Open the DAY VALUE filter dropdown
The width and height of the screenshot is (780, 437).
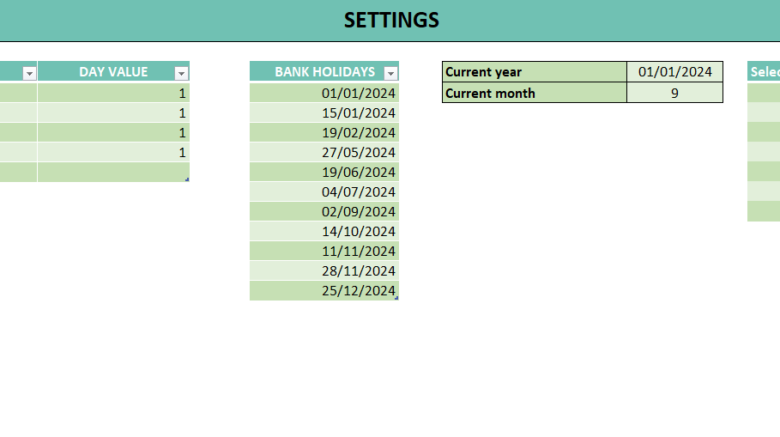click(x=181, y=73)
